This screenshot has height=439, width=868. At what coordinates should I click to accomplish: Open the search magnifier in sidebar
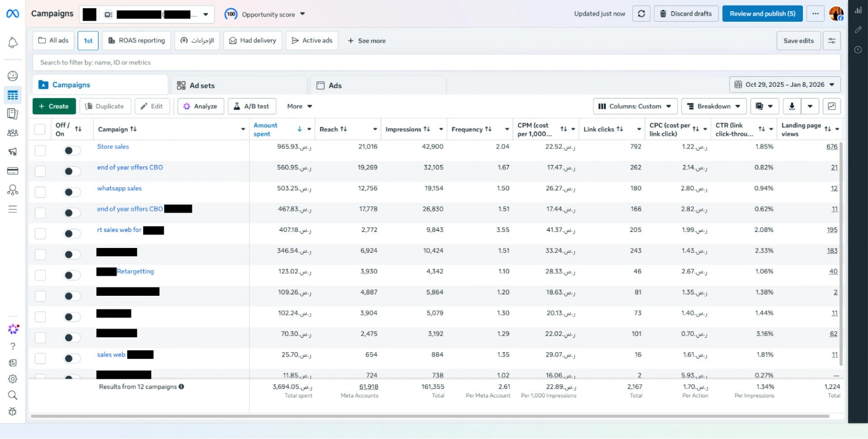pos(12,395)
